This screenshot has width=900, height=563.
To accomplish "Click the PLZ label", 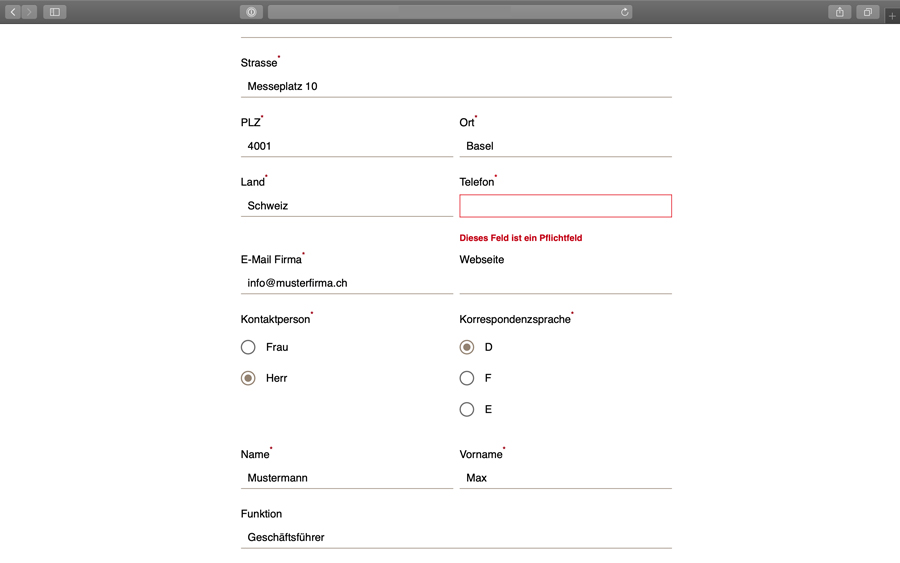I will pos(250,123).
